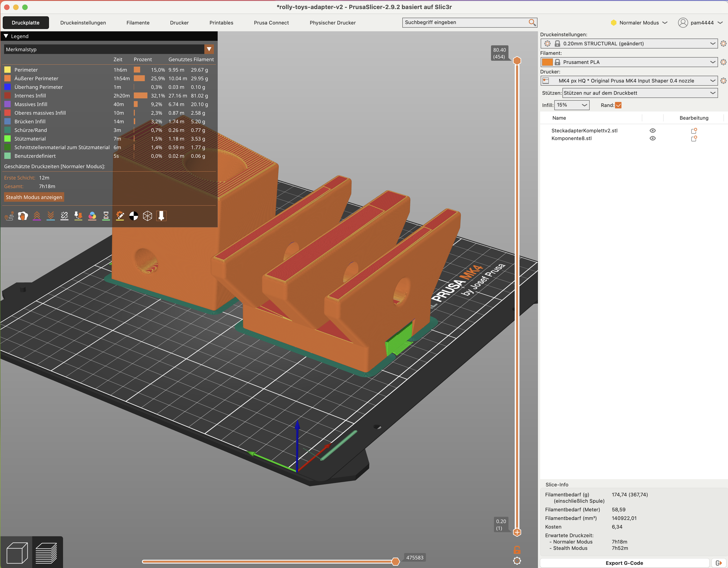Toggle center of gravity icon
This screenshot has width=728, height=568.
pos(134,216)
